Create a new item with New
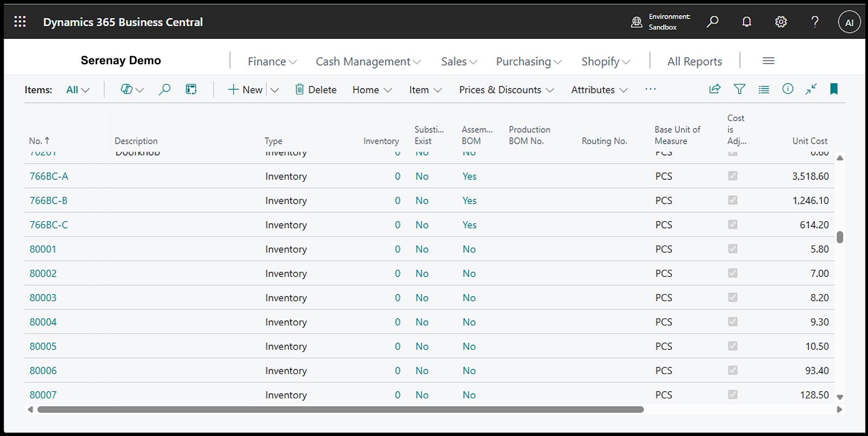 (x=245, y=90)
